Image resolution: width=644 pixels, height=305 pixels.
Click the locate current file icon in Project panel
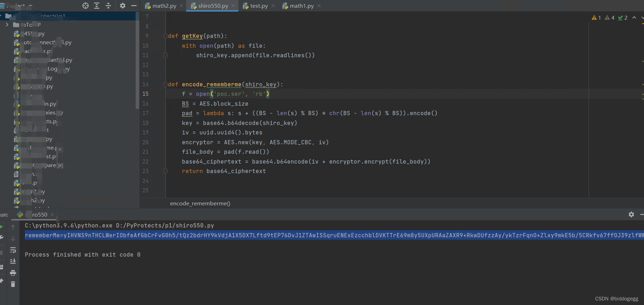point(86,6)
